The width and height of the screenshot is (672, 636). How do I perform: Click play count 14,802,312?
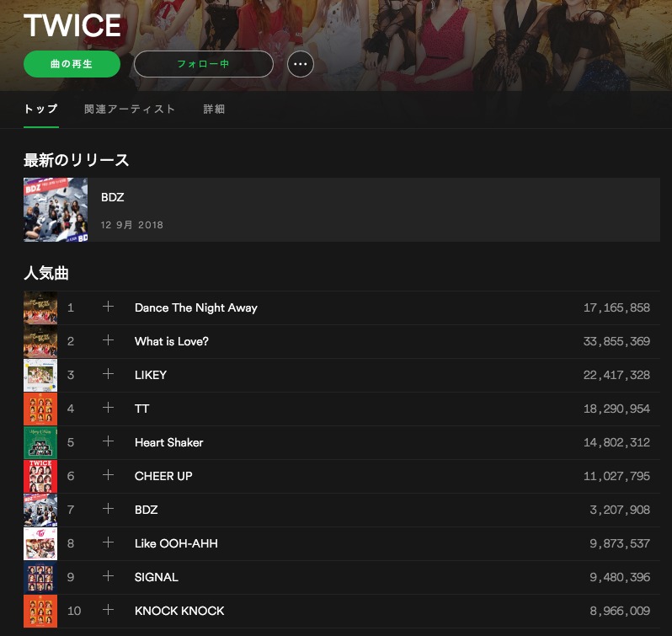(x=616, y=443)
